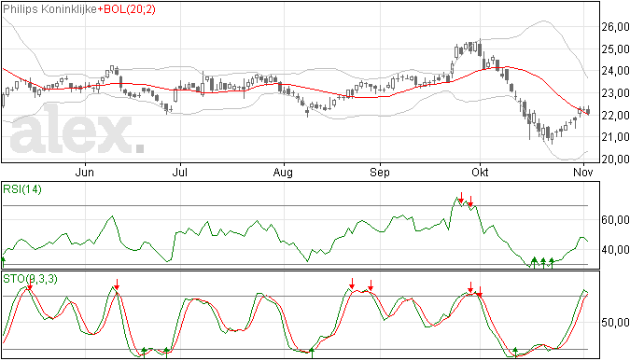Screen dimensions: 644x361
Task: Click the 50,00 stochastic axis value
Action: 616,323
